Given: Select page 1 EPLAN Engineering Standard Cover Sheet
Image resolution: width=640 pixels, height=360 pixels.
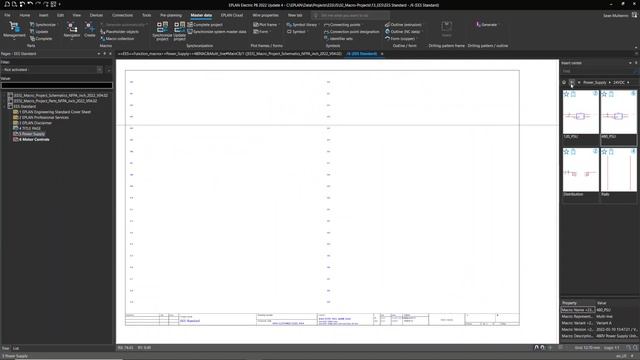Looking at the screenshot, I should pos(55,112).
